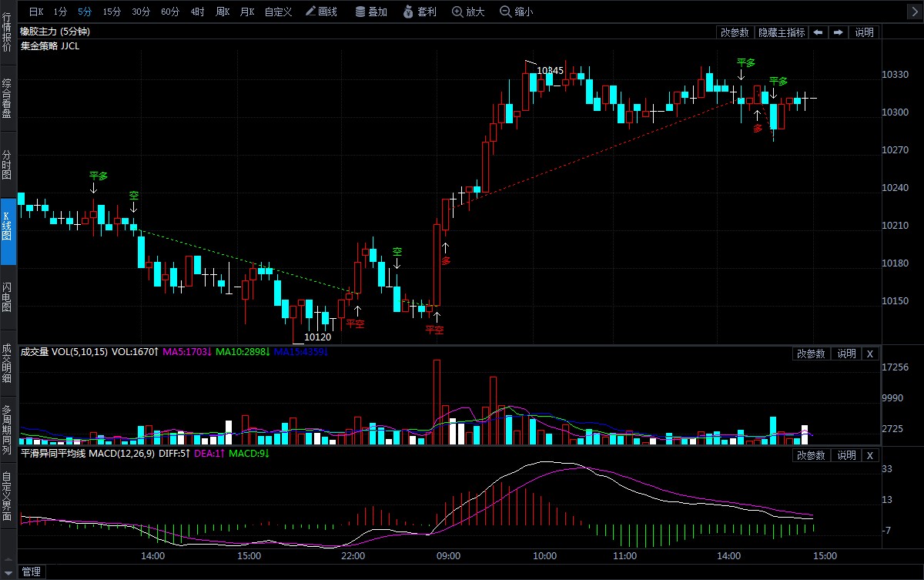Click 说明 in the MACD panel
This screenshot has width=924, height=580.
pos(846,455)
